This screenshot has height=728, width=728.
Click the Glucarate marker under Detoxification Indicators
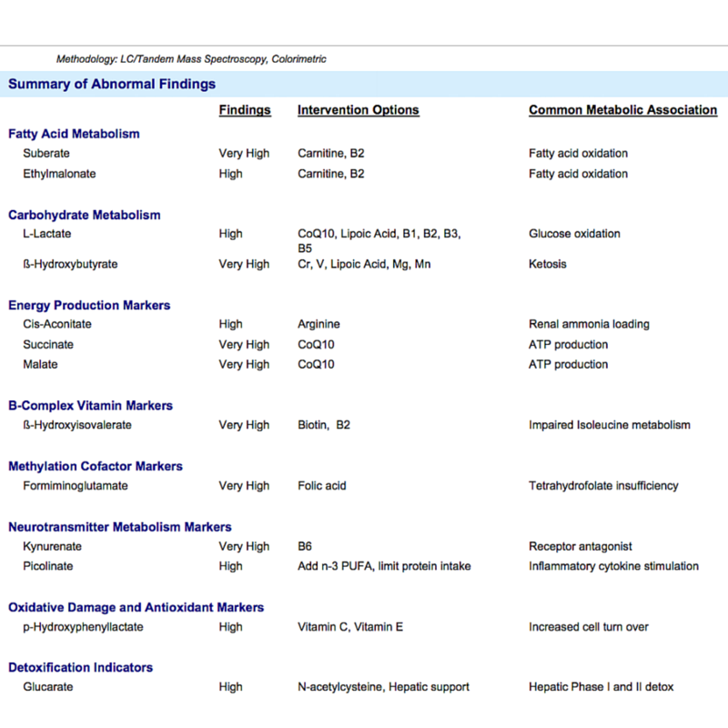point(48,687)
